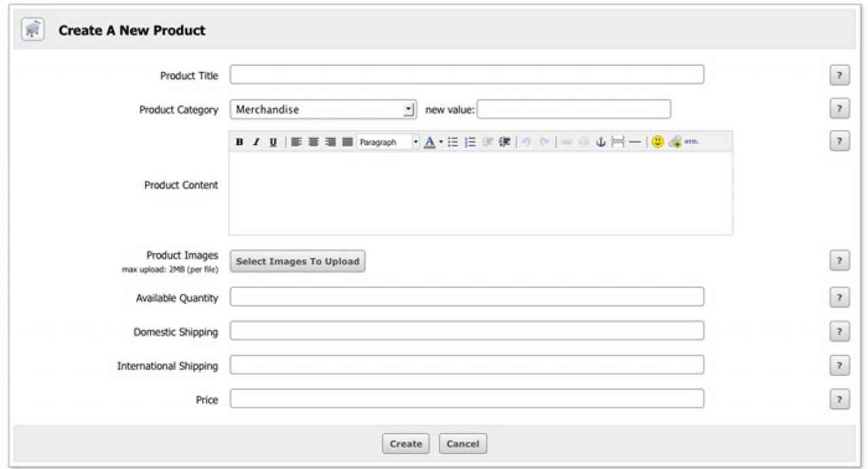Open help for Product Category
Viewport: 868px width, 469px height.
point(840,109)
